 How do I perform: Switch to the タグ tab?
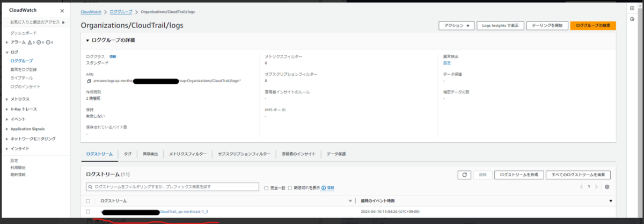click(x=127, y=154)
